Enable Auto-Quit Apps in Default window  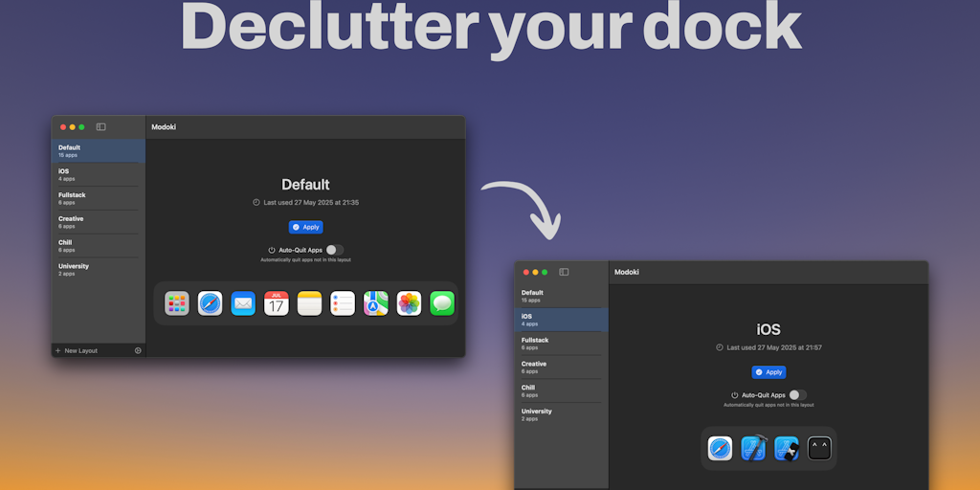coord(334,250)
